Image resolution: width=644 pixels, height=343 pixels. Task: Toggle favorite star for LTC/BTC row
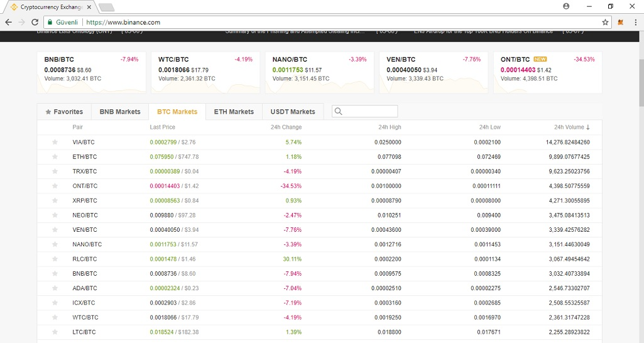[55, 332]
